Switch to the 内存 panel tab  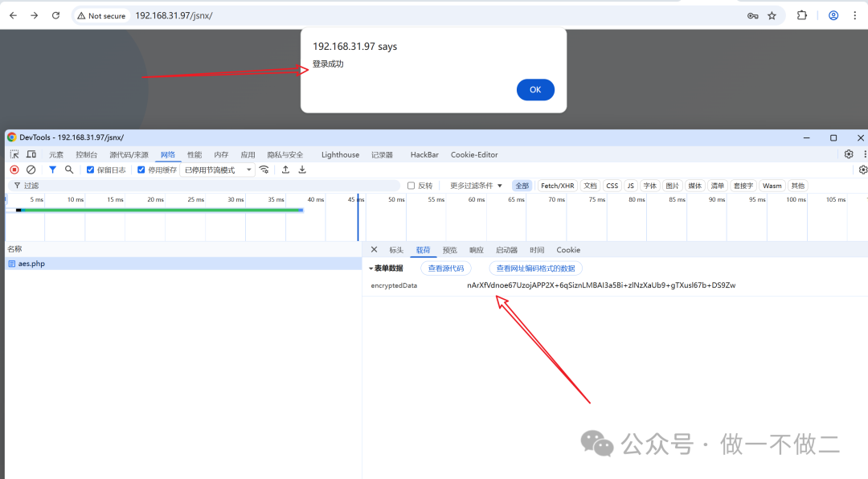click(x=221, y=155)
